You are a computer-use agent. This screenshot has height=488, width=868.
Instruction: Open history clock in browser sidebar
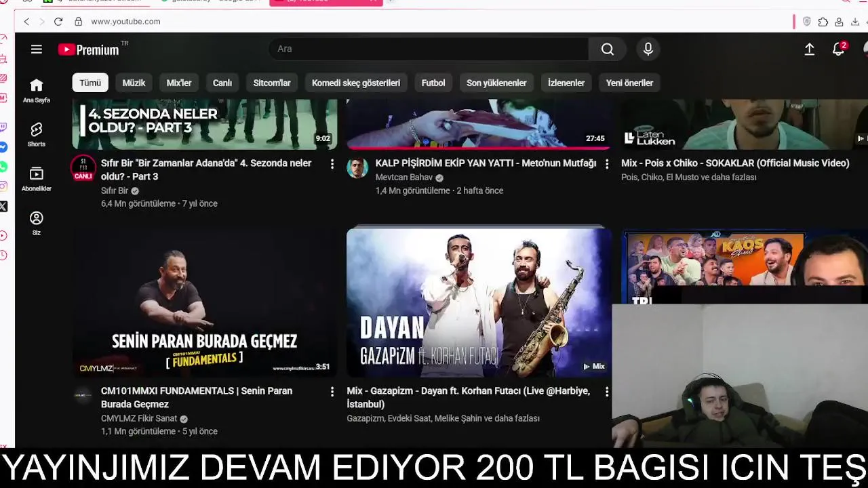tap(4, 255)
